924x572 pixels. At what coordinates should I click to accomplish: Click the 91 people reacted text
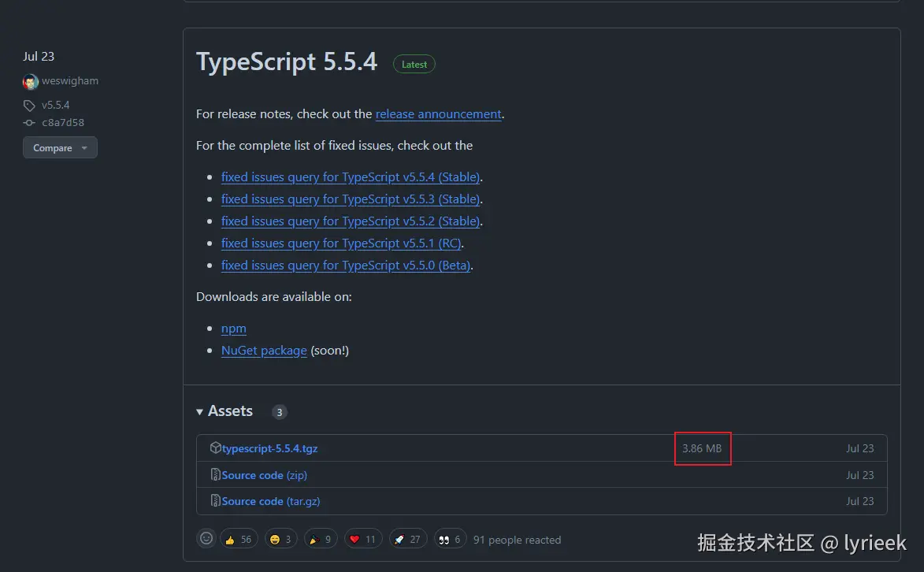[x=517, y=540]
